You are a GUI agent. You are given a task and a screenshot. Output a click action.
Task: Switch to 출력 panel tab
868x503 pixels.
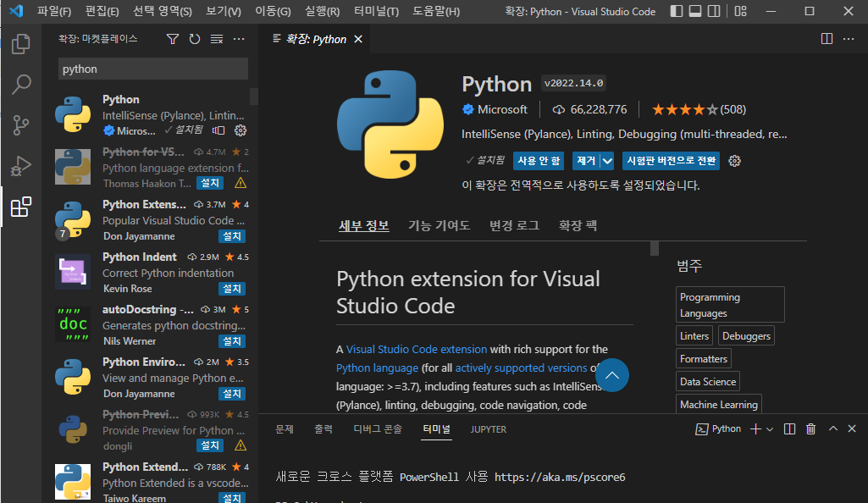click(x=323, y=429)
